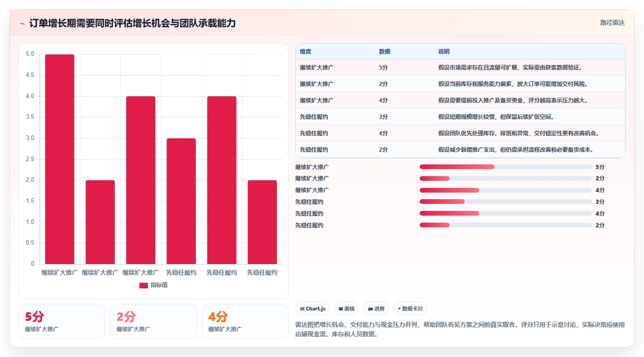This screenshot has height=357, width=644.
Task: Click the 继续扩大推广 chart bar with value 5
Action: click(x=60, y=159)
